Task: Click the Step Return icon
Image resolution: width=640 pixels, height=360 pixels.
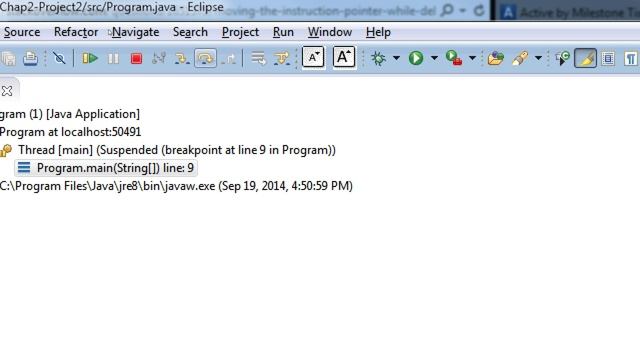Action: click(x=229, y=59)
